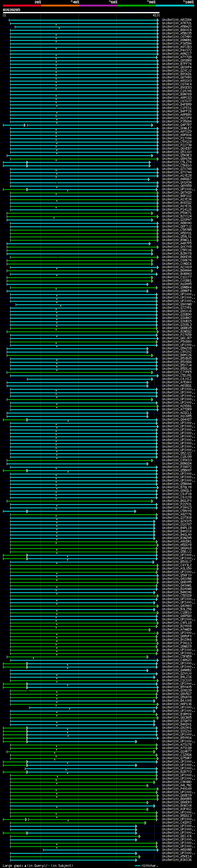Click UniRef100_Q5K9E3 hit
Image resolution: width=197 pixels, height=868 pixels.
click(176, 155)
